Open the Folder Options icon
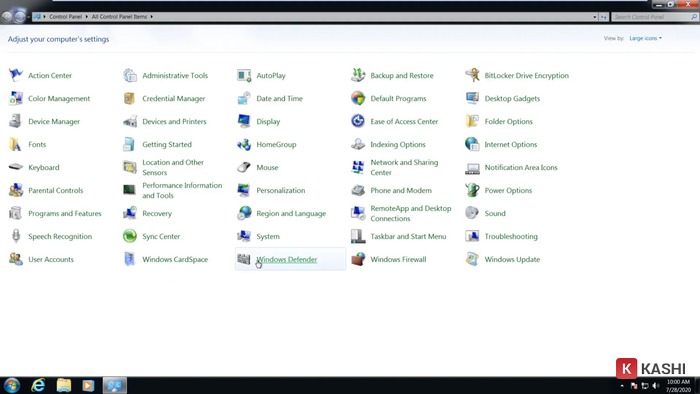Screen dimensions: 700x394 point(472,121)
